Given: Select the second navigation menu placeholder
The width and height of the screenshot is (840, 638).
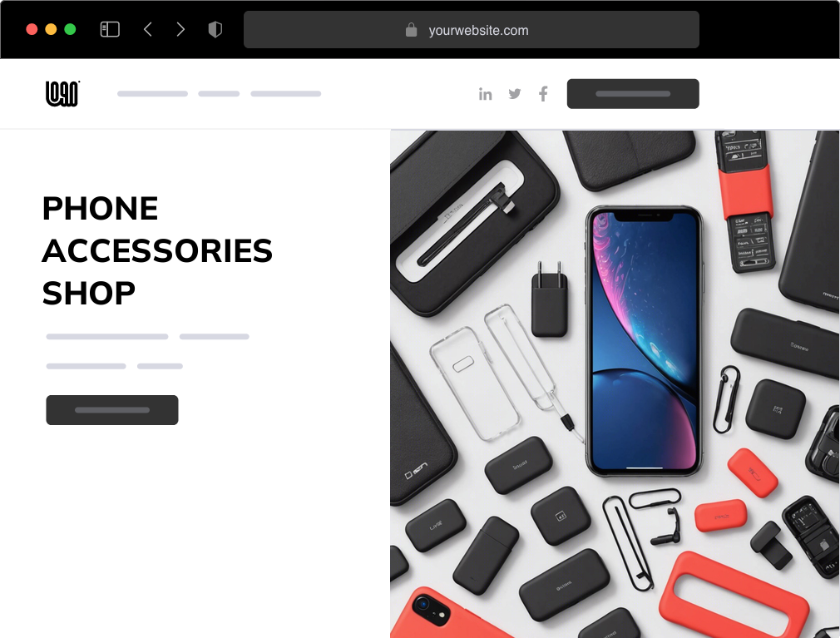Looking at the screenshot, I should coord(219,94).
